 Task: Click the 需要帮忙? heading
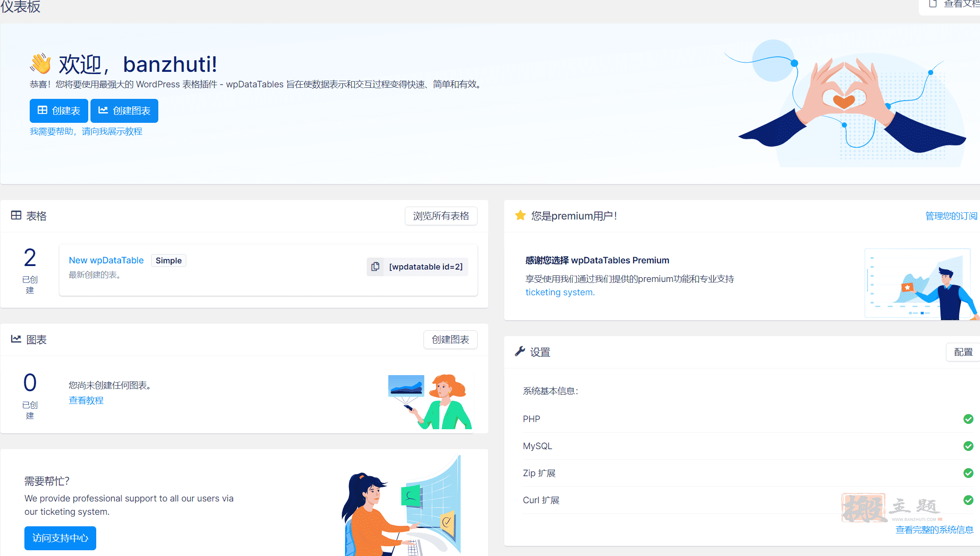(x=47, y=481)
